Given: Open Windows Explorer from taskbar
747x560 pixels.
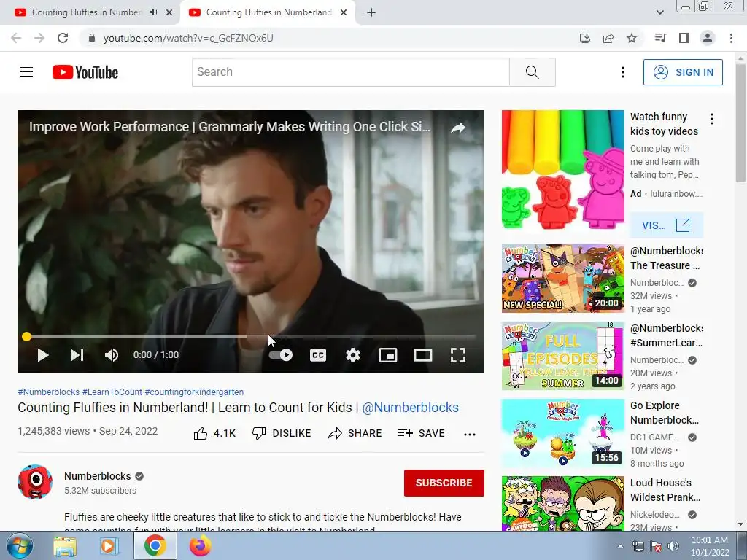Looking at the screenshot, I should point(65,546).
